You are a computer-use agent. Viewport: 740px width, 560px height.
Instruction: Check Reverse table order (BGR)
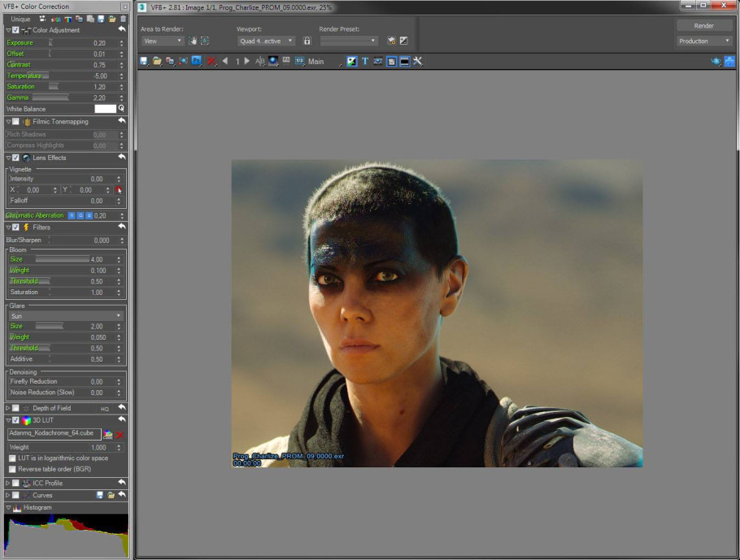[x=13, y=469]
